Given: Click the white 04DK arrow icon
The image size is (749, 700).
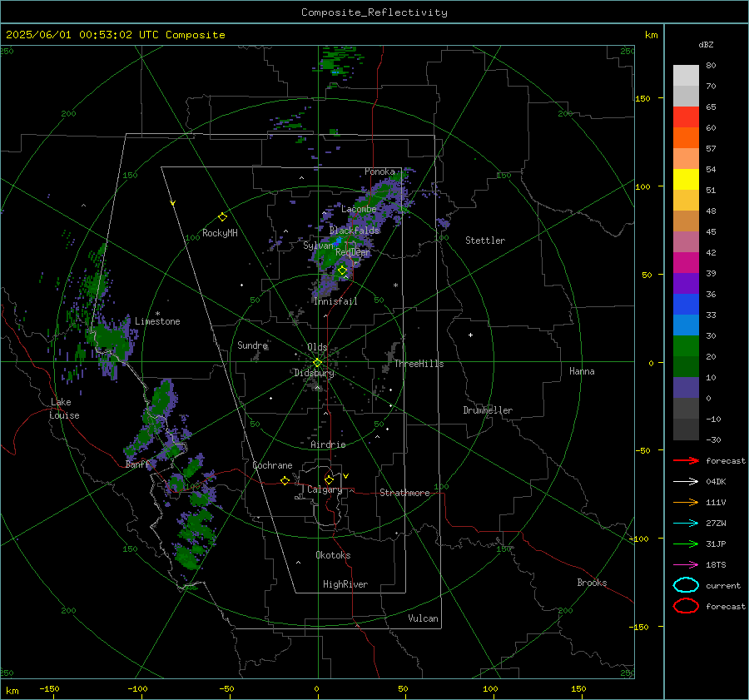Looking at the screenshot, I should [x=686, y=482].
